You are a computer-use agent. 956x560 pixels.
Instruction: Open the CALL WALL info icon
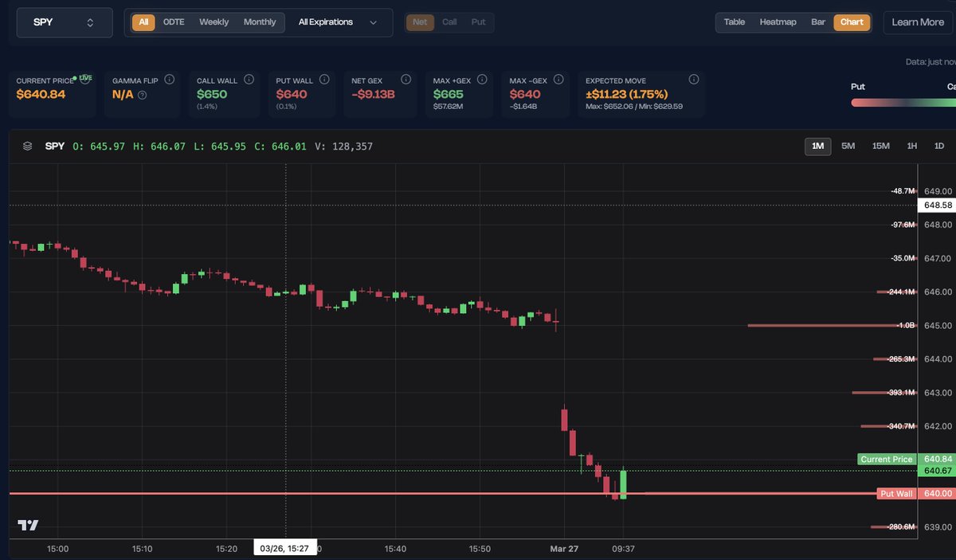247,79
